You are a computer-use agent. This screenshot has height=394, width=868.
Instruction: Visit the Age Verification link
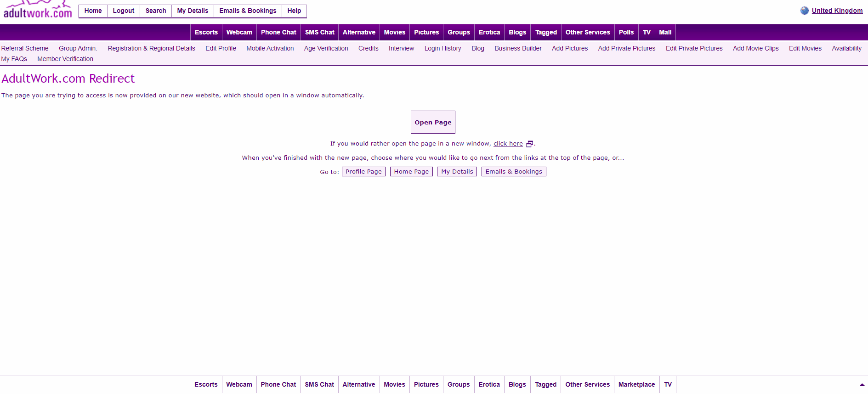click(x=326, y=49)
